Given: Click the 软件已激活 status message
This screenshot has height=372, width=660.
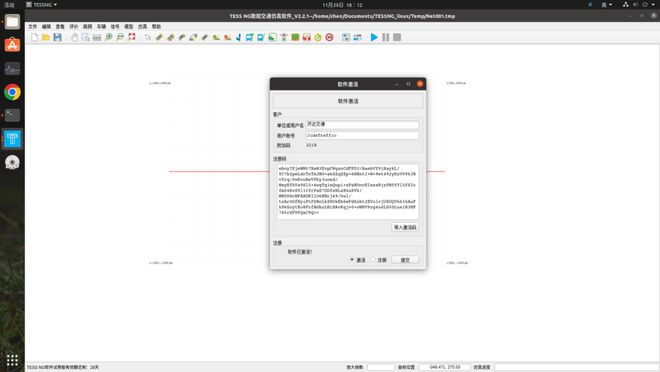Looking at the screenshot, I should point(300,252).
